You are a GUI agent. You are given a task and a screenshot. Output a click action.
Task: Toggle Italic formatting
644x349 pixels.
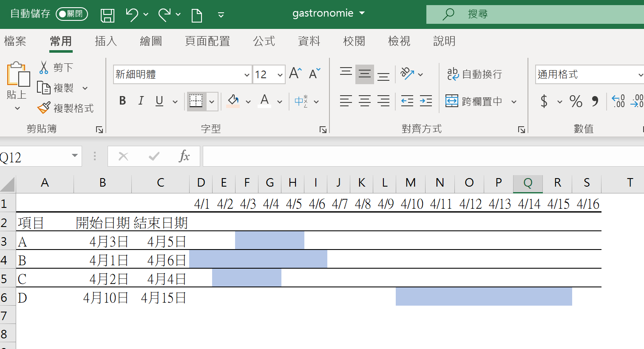coord(141,101)
